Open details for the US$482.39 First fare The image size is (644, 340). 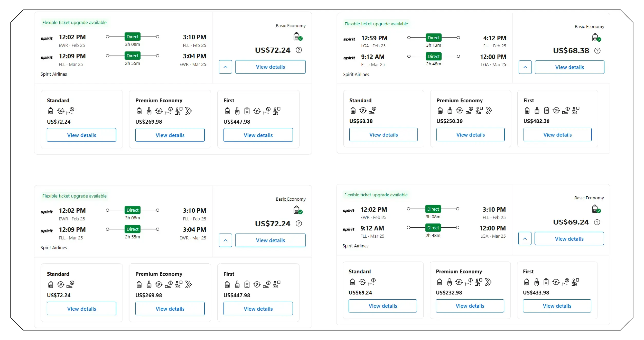click(x=557, y=135)
